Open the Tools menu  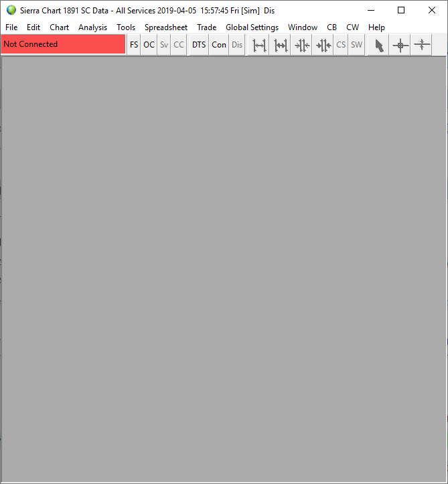(126, 27)
